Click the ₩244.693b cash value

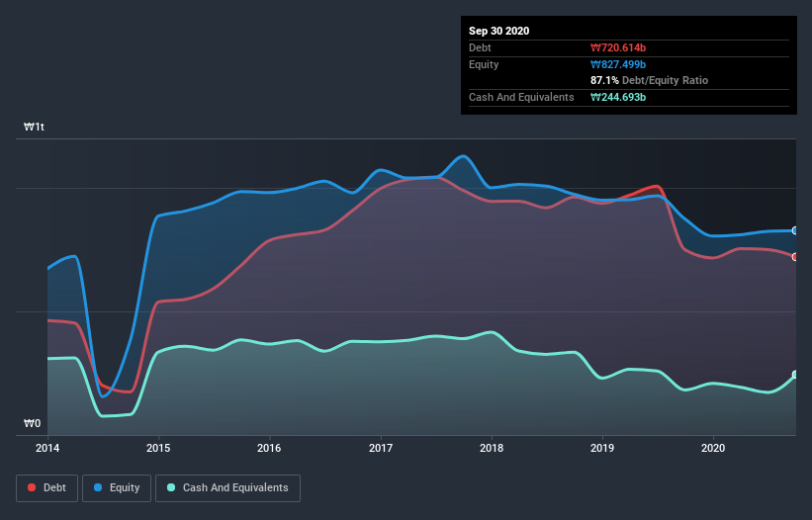(x=618, y=97)
